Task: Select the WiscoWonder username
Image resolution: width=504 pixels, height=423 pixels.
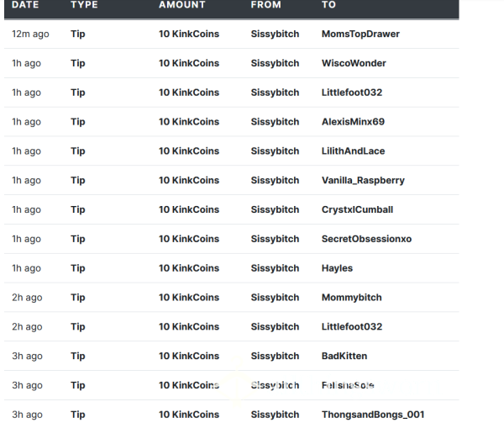Action: click(x=354, y=63)
